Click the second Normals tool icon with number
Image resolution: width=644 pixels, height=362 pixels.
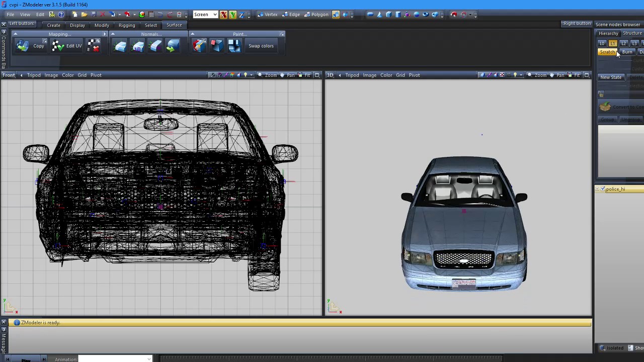tap(138, 46)
